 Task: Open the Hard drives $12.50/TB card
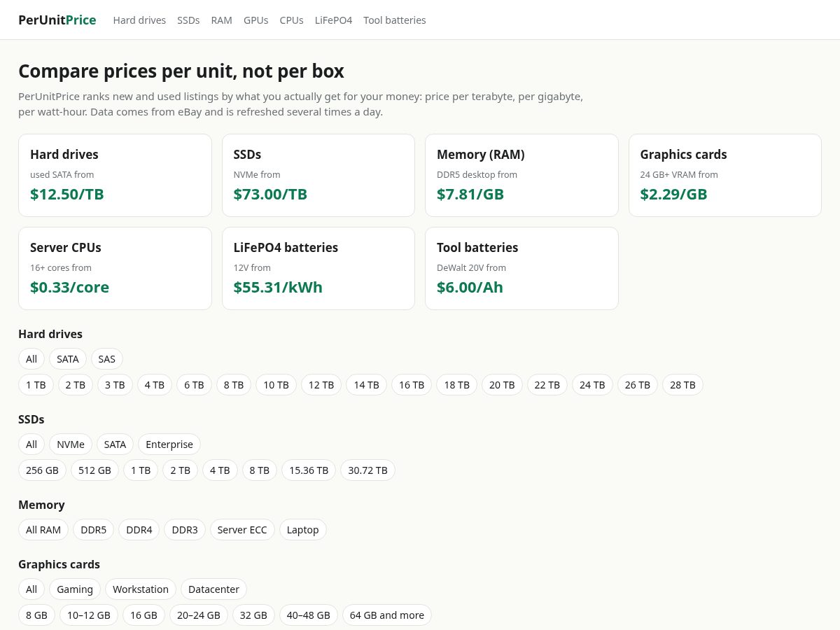(115, 175)
